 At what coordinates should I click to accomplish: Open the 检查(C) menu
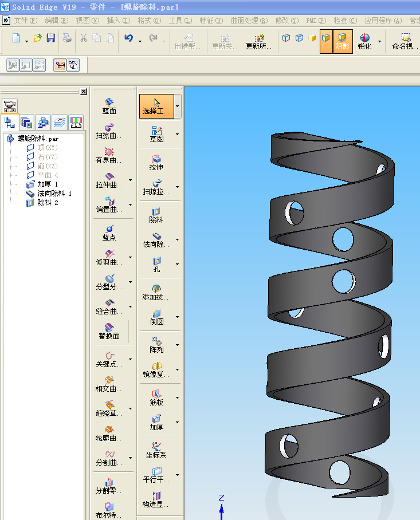[346, 21]
